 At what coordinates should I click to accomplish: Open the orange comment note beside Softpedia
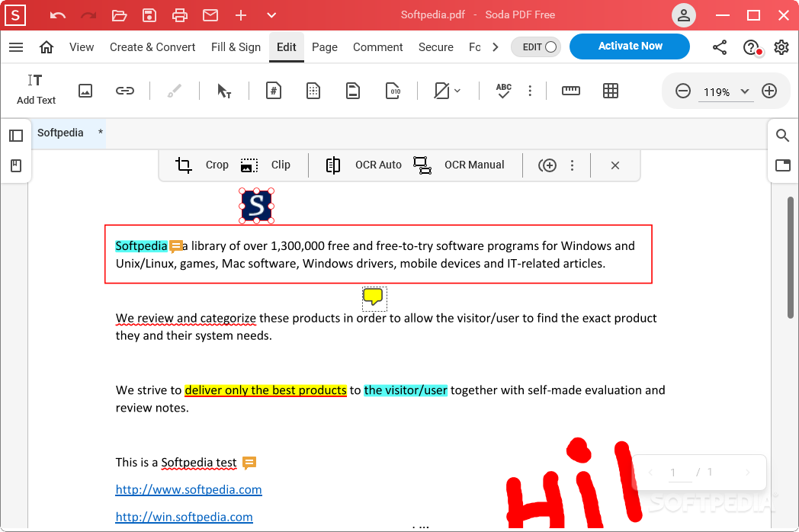pyautogui.click(x=176, y=247)
